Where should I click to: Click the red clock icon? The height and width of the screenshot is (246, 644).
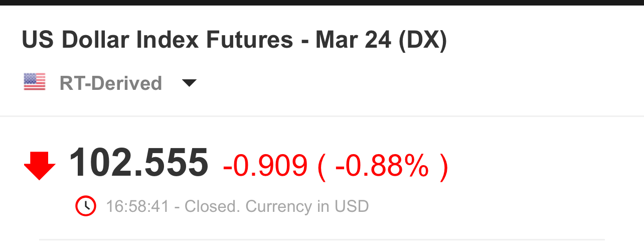pyautogui.click(x=86, y=206)
